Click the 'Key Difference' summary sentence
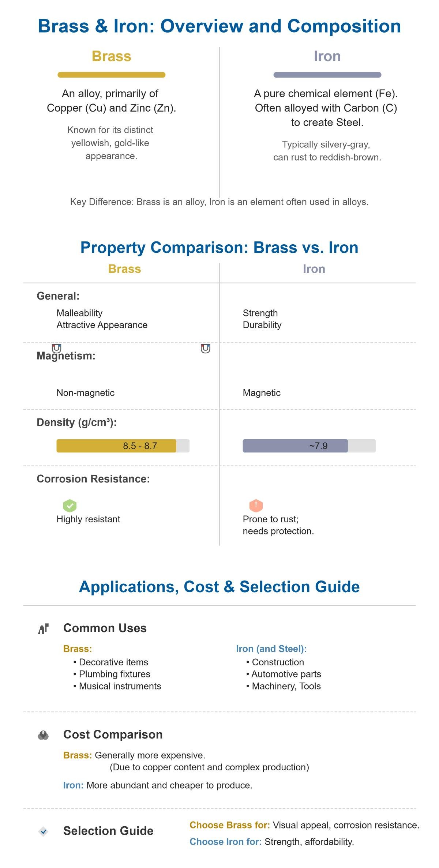 [x=219, y=202]
